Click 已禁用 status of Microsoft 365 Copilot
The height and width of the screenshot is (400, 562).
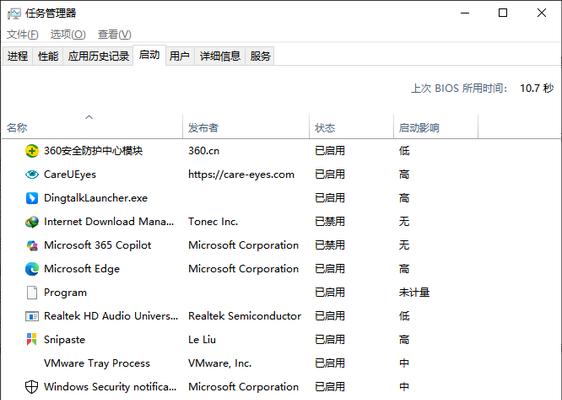[x=330, y=245]
